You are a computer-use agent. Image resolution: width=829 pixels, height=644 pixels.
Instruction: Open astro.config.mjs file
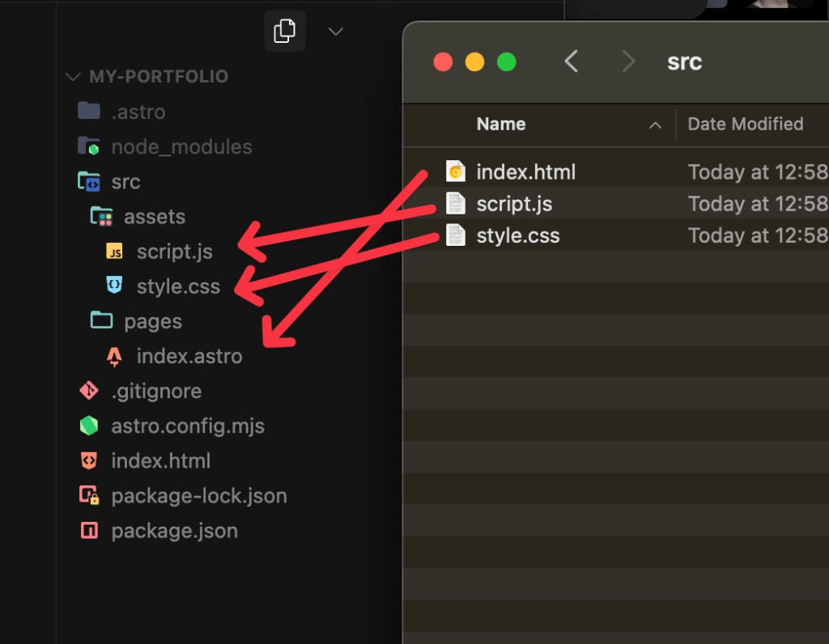[x=187, y=426]
